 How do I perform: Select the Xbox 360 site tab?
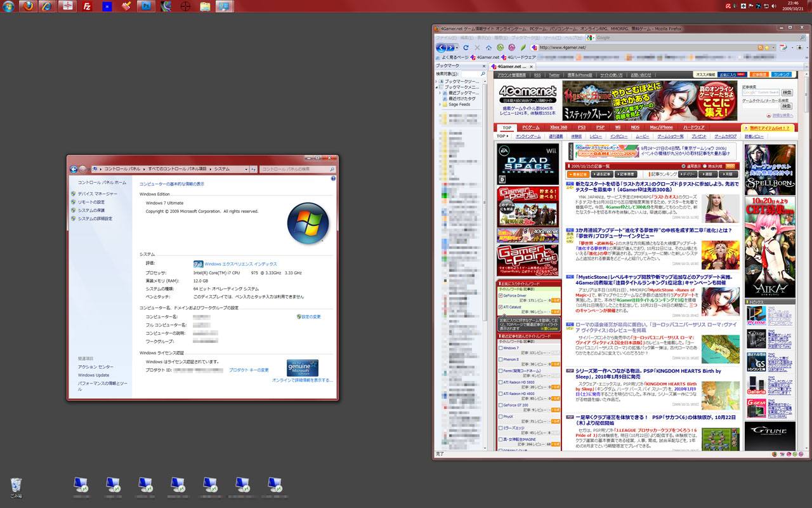point(558,127)
